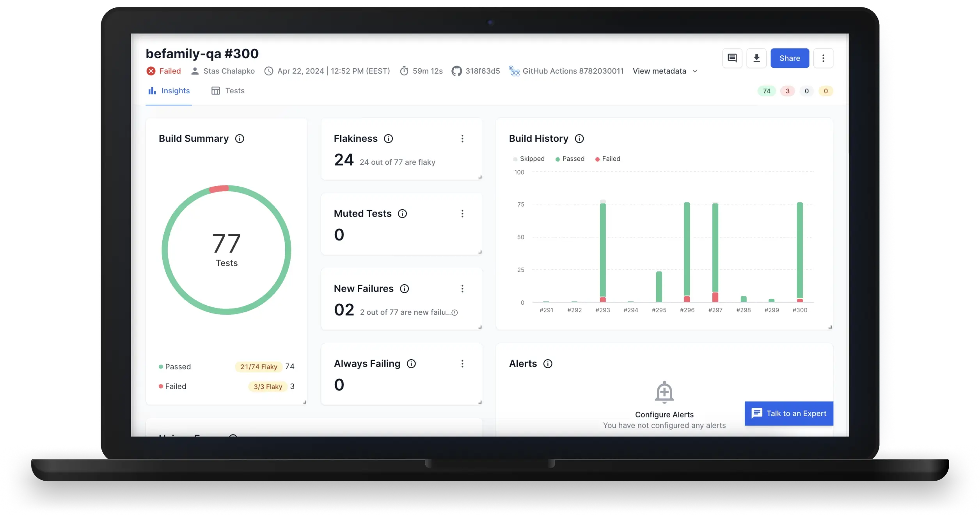This screenshot has width=980, height=515.
Task: Expand the View metadata dropdown
Action: [x=664, y=71]
